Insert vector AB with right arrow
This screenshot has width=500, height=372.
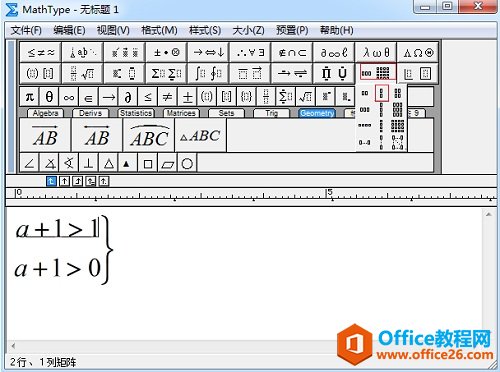point(45,135)
